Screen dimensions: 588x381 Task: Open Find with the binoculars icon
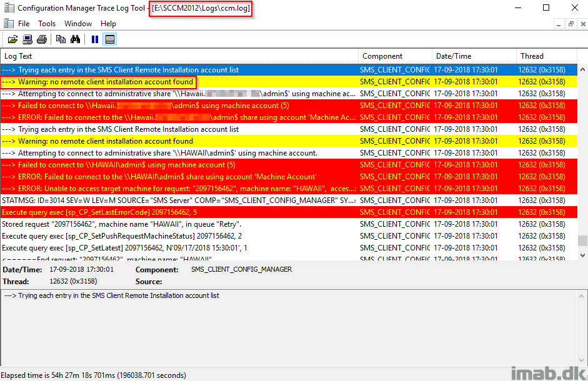coord(76,39)
